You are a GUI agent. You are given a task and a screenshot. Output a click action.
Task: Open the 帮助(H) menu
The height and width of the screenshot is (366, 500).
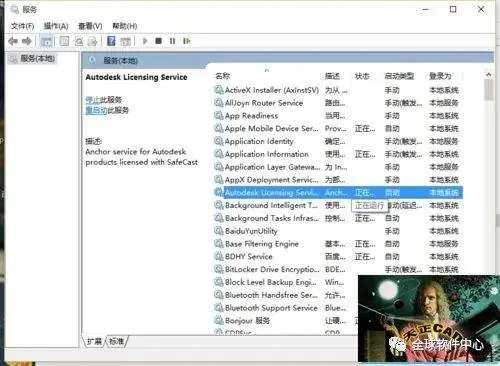[x=125, y=26]
